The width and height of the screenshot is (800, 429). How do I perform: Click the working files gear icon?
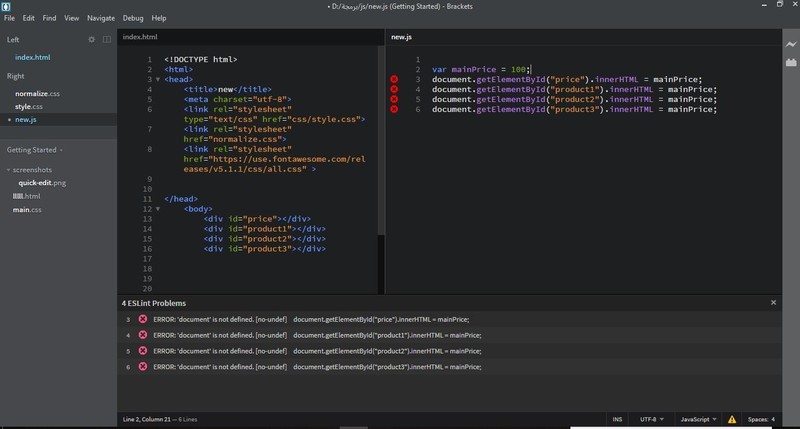coord(92,39)
